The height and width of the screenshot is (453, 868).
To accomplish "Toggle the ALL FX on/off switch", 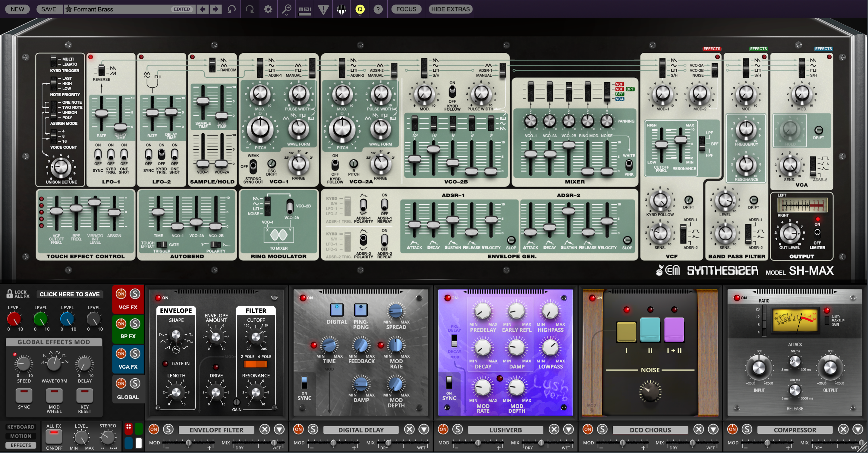I will (x=54, y=436).
